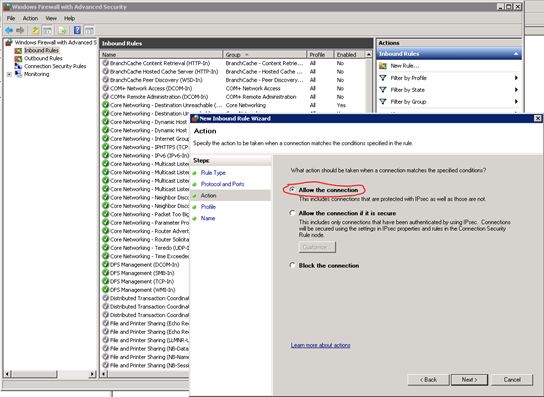544x397 pixels.
Task: Click the tree pane horizontal scrollbar track
Action: pos(73,374)
